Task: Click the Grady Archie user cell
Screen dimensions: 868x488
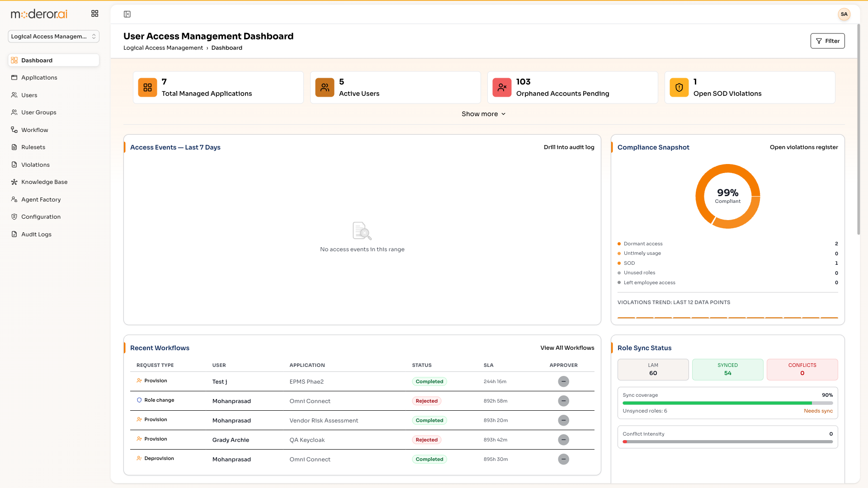Action: click(x=231, y=440)
